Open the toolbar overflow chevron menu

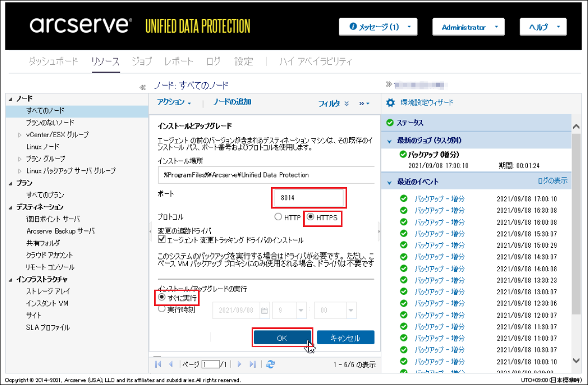(364, 104)
